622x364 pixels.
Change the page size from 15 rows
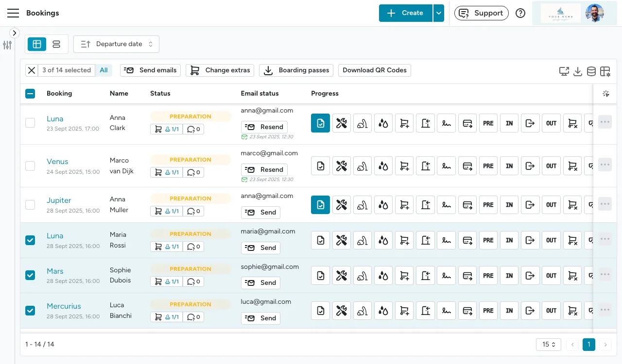(x=548, y=344)
